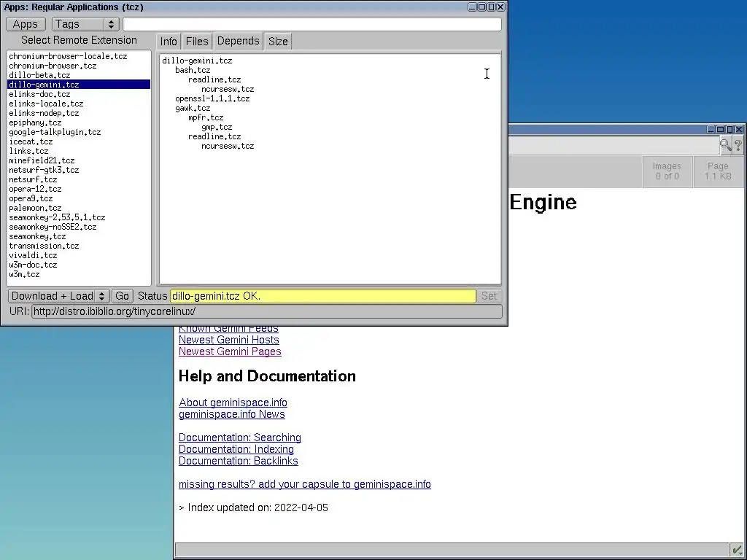Screen dimensions: 747x560
Task: Click openssl-1.1.1.tcz in the dependency tree
Action: point(212,98)
